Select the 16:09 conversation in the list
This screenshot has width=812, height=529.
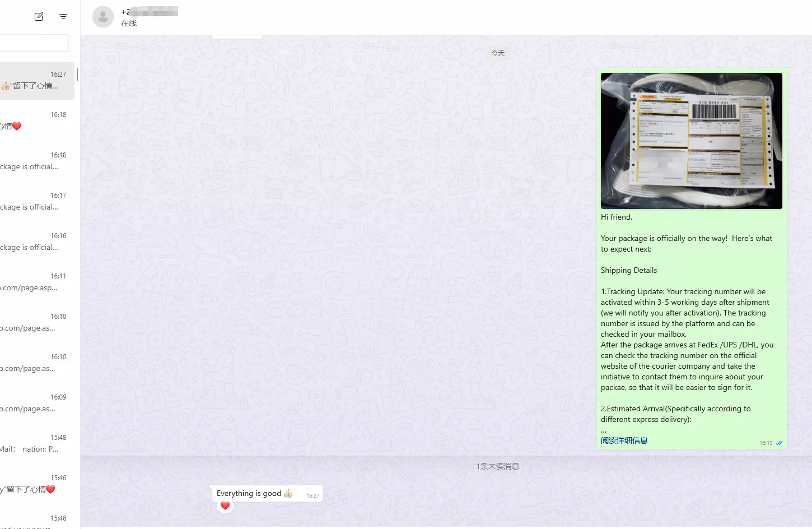click(37, 403)
